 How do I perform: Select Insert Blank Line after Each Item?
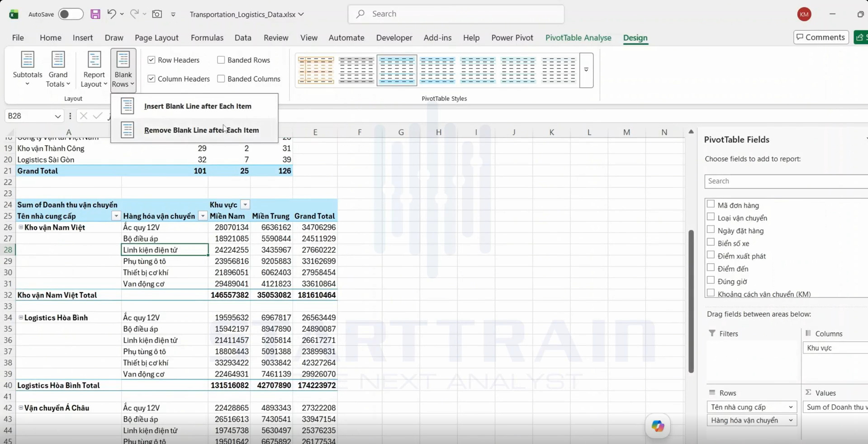(194, 106)
